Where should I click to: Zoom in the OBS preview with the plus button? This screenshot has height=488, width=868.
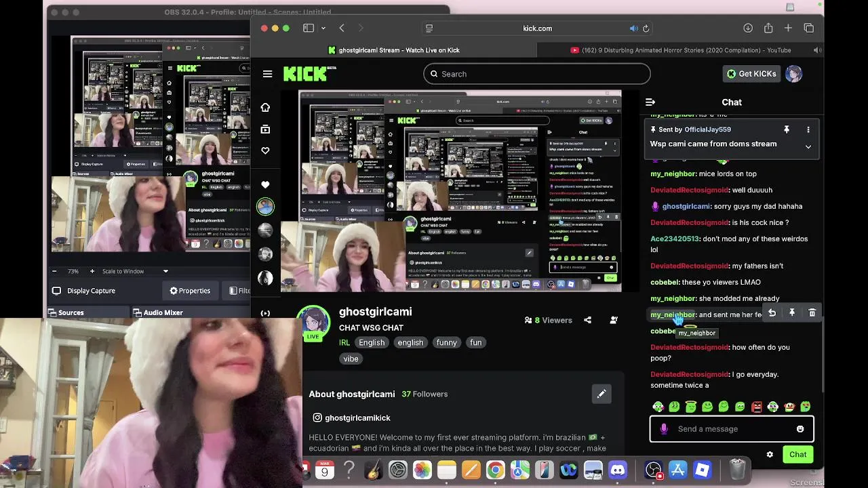tap(92, 271)
